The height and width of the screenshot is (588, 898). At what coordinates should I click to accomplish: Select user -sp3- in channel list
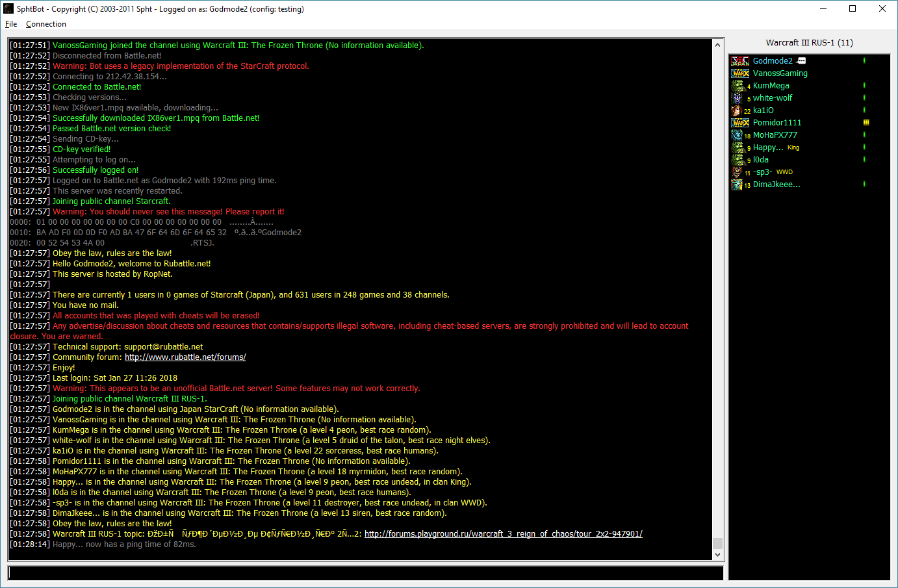coord(763,172)
